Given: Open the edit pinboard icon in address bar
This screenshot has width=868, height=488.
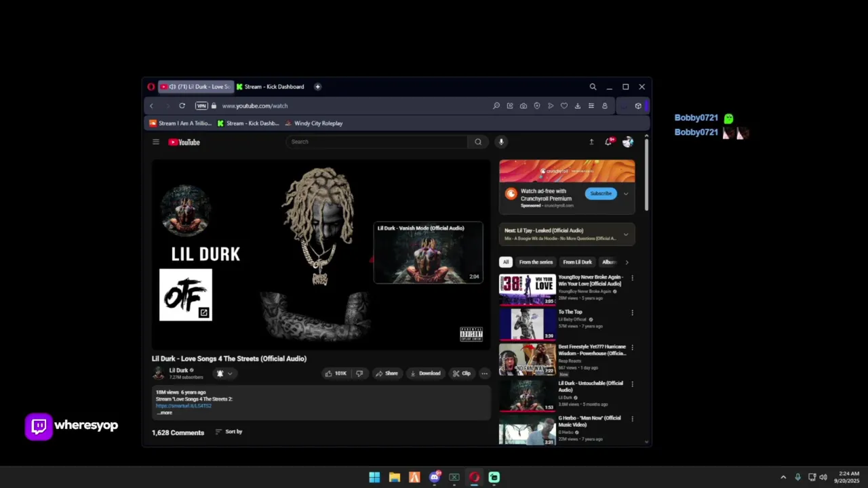Looking at the screenshot, I should (510, 106).
